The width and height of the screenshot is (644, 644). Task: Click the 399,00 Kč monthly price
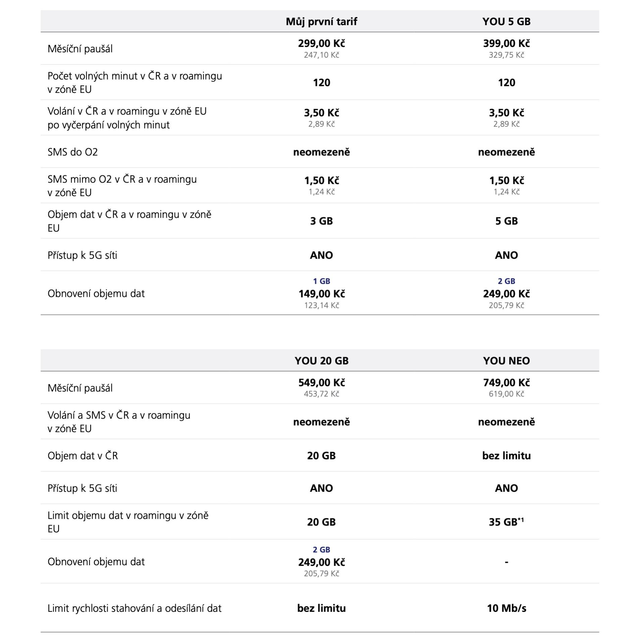[x=506, y=43]
